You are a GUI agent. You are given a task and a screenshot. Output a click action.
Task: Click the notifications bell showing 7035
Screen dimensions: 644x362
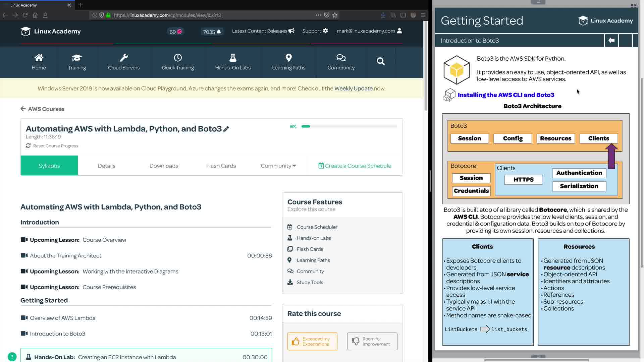(219, 32)
